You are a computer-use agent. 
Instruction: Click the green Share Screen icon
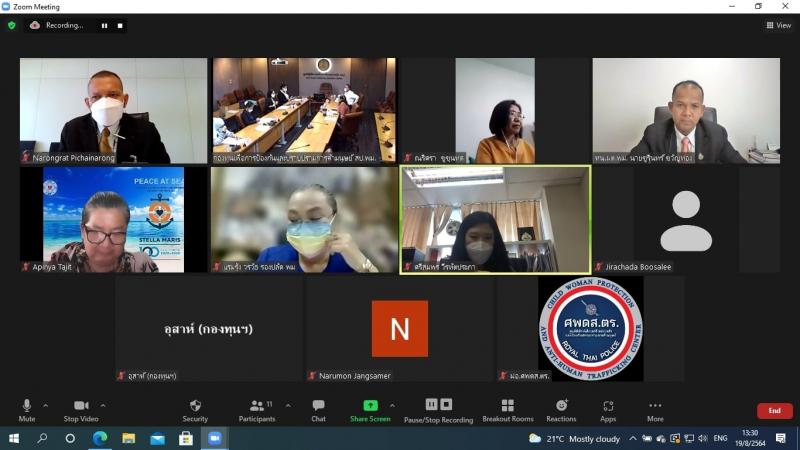pos(370,406)
